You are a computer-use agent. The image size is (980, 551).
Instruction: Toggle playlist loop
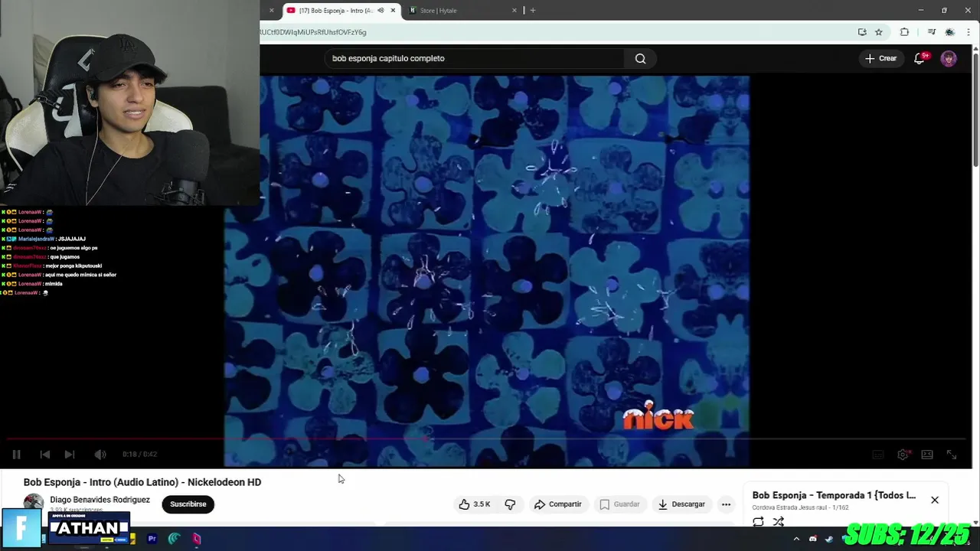758,522
